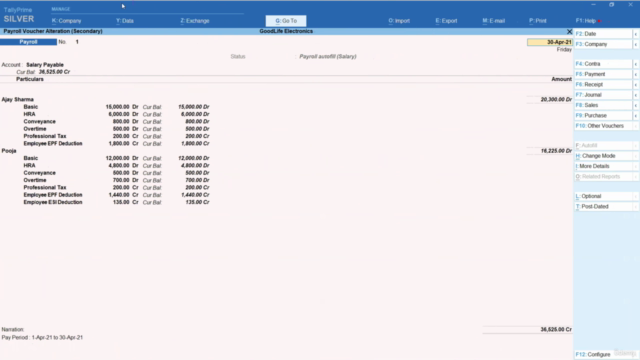
Task: Switch to F5: Payment voucher
Action: [x=603, y=74]
